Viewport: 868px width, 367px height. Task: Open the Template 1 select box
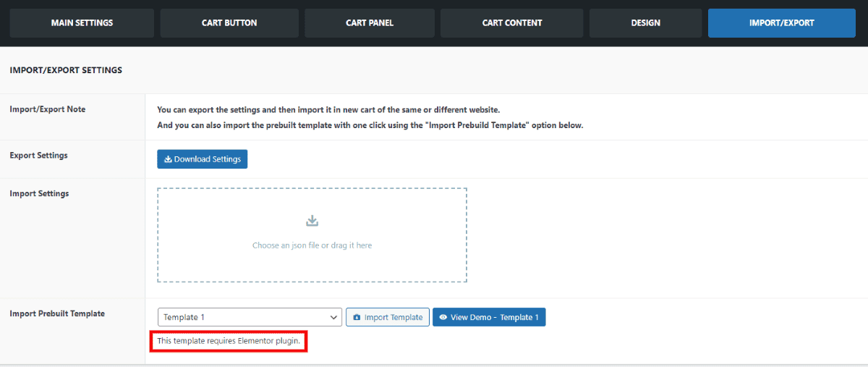(x=250, y=317)
